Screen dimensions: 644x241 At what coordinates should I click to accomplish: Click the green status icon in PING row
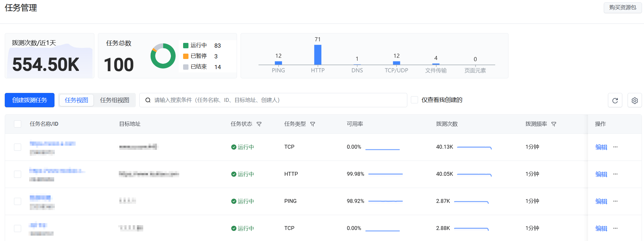[x=234, y=201]
